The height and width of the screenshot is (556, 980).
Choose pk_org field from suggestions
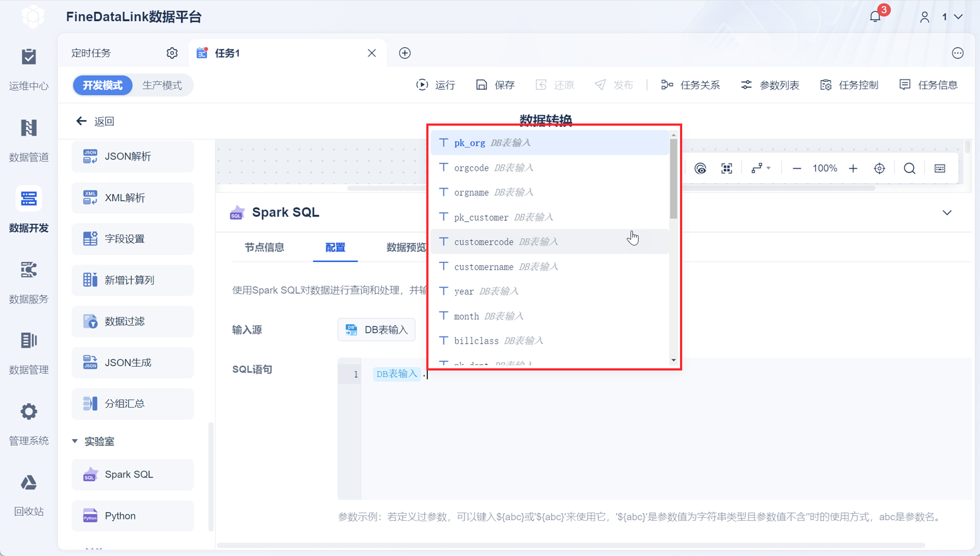coord(550,143)
